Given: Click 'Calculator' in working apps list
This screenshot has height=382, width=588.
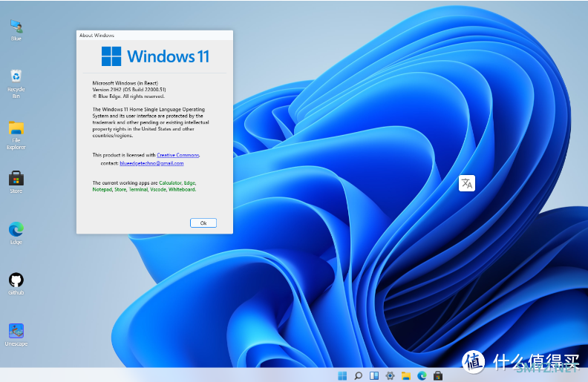Looking at the screenshot, I should (x=170, y=182).
